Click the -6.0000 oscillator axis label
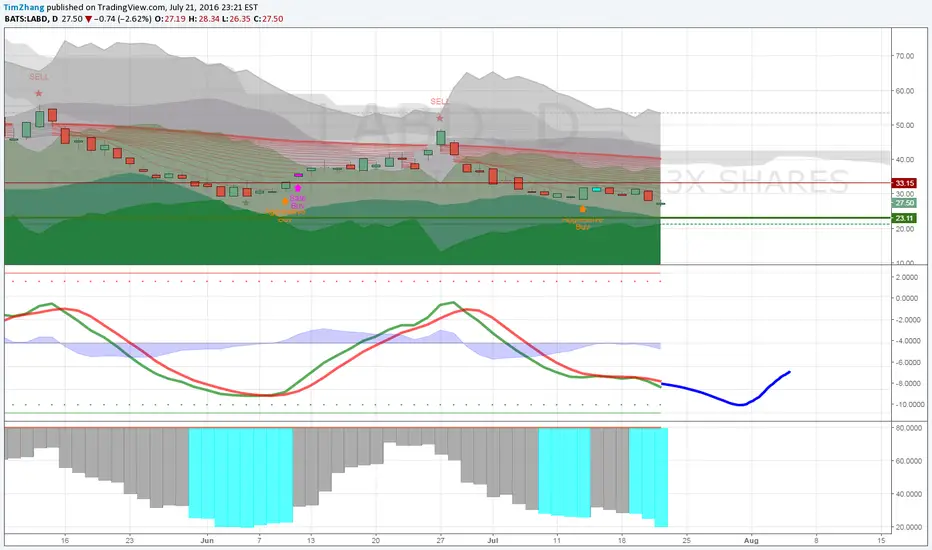This screenshot has height=550, width=932. click(906, 363)
